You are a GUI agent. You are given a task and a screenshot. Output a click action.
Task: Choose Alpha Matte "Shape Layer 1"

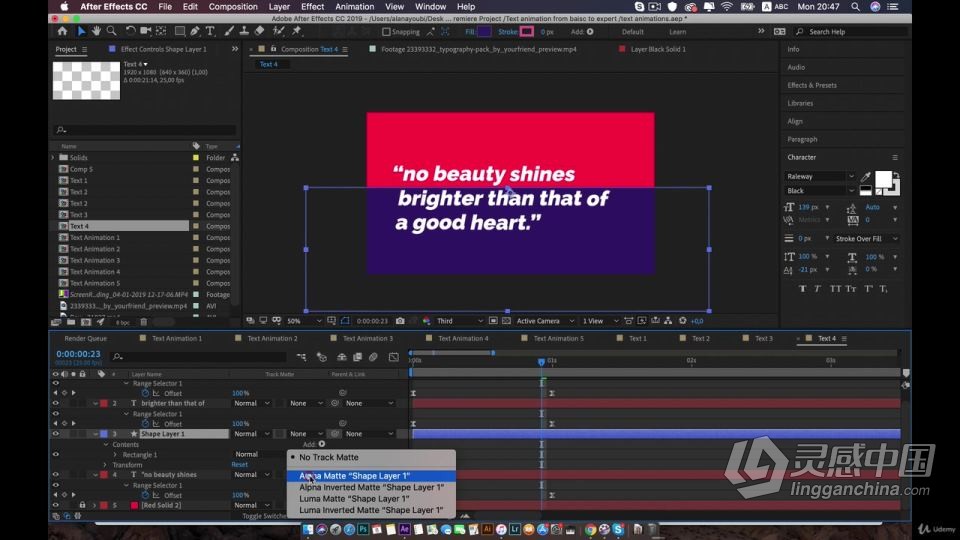tap(371, 476)
